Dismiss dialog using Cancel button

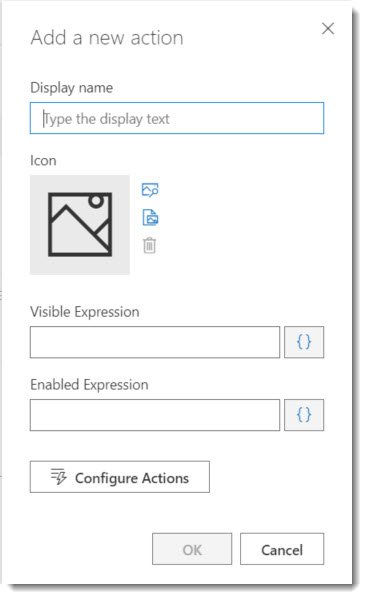coord(282,549)
